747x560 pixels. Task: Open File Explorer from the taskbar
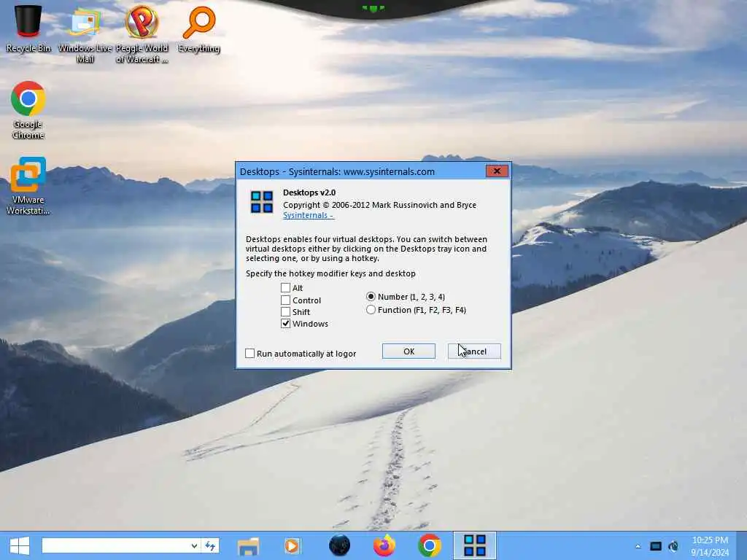(x=248, y=545)
